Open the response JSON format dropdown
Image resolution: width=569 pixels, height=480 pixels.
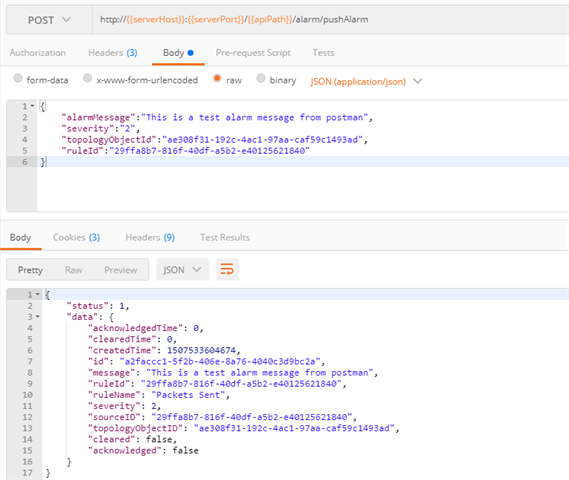183,270
